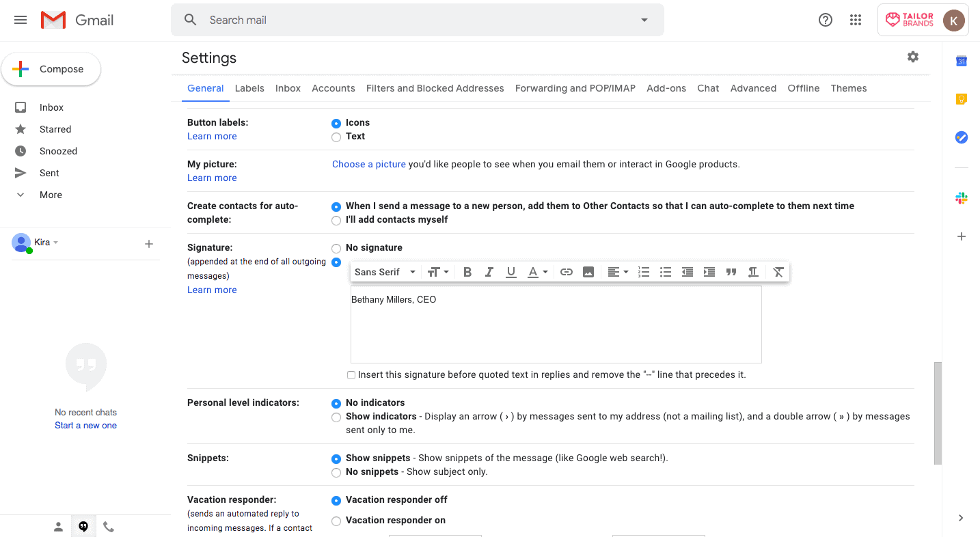Open the phone calls tab
Image resolution: width=980 pixels, height=537 pixels.
(109, 527)
